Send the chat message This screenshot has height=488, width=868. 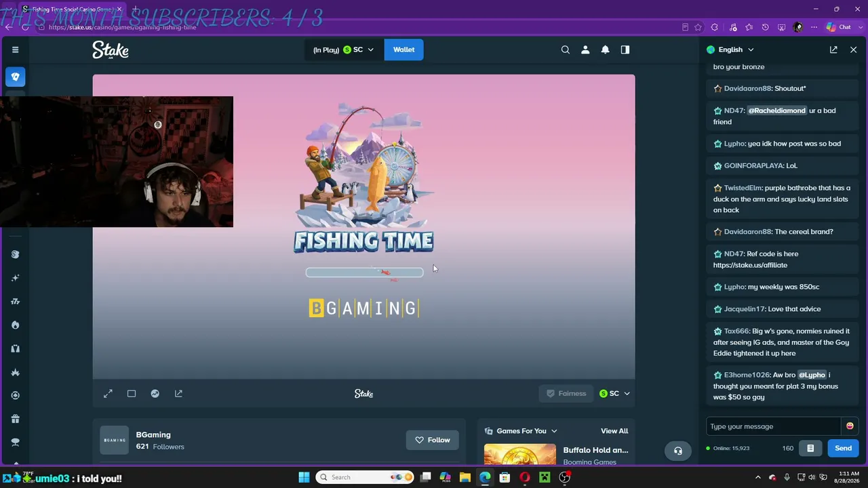(843, 448)
